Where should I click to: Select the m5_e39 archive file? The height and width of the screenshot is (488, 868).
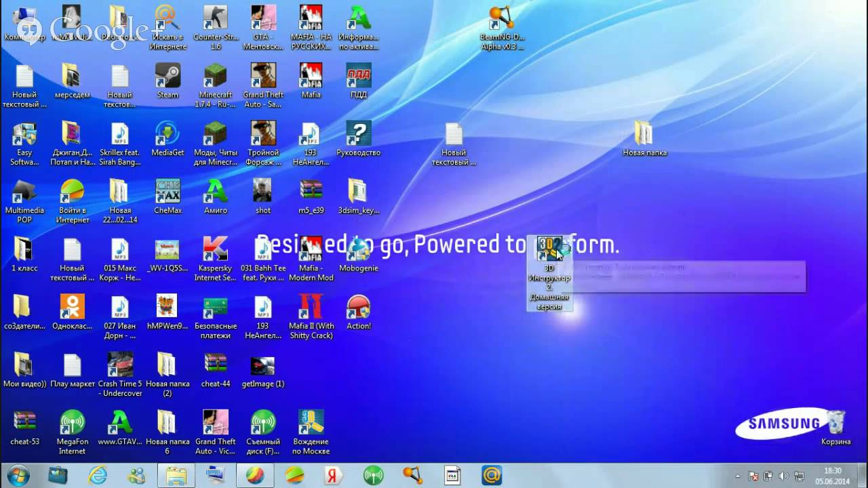click(311, 196)
